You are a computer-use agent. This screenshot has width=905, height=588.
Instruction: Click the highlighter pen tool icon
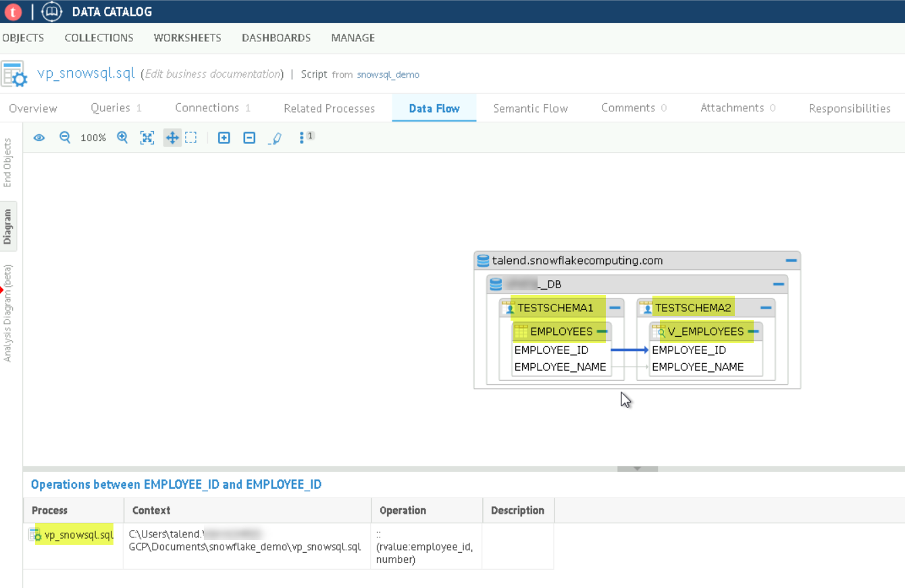275,138
